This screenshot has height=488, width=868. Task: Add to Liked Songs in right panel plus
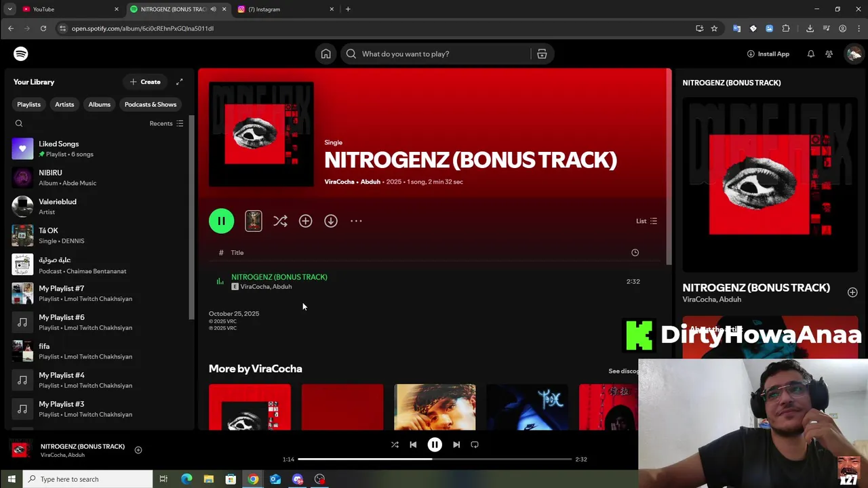coord(852,292)
